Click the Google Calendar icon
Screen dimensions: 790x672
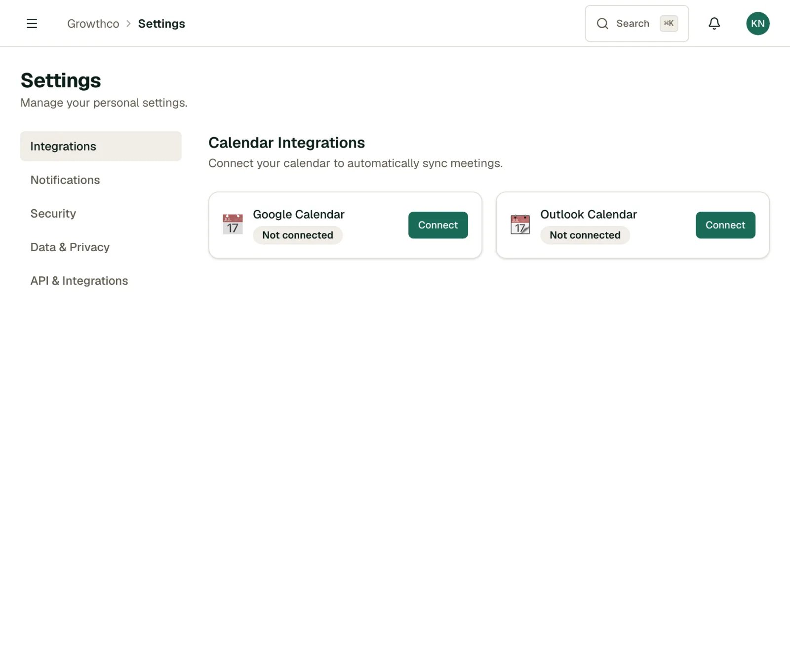[233, 224]
